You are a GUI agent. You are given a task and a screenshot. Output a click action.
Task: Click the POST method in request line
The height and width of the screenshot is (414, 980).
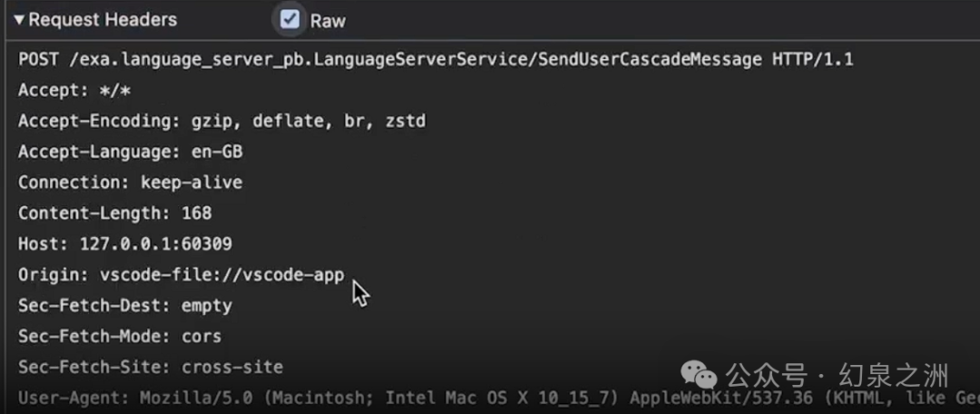click(39, 60)
